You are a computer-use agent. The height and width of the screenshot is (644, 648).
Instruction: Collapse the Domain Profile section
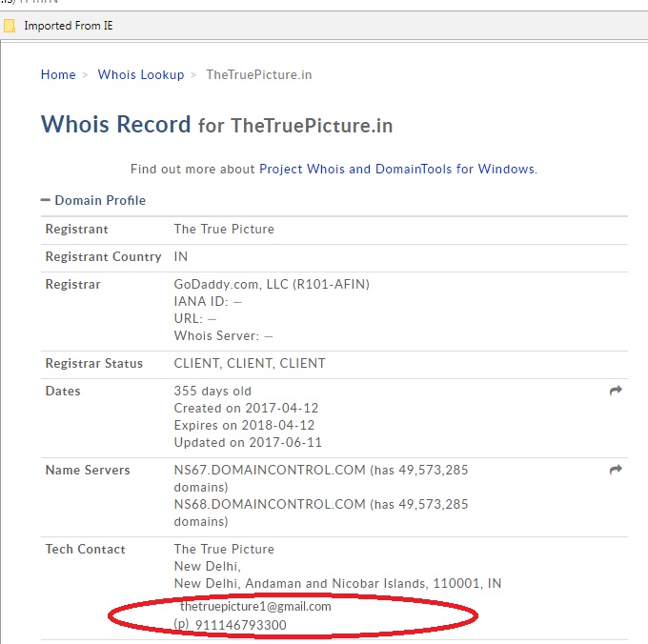point(93,200)
